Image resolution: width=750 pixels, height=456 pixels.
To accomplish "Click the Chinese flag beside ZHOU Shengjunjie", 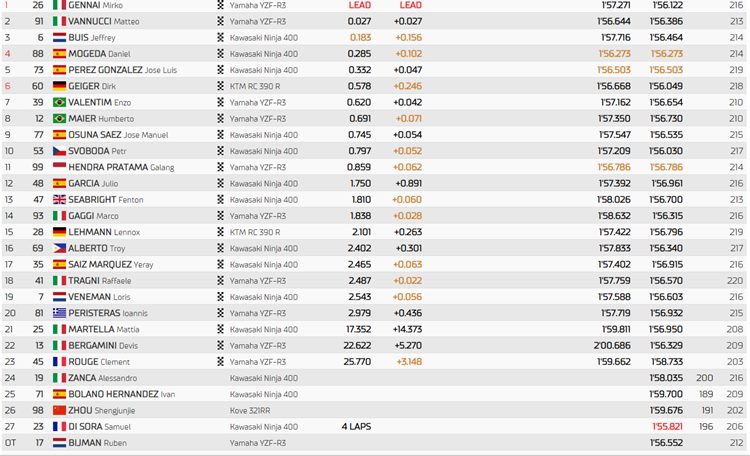I will point(59,411).
